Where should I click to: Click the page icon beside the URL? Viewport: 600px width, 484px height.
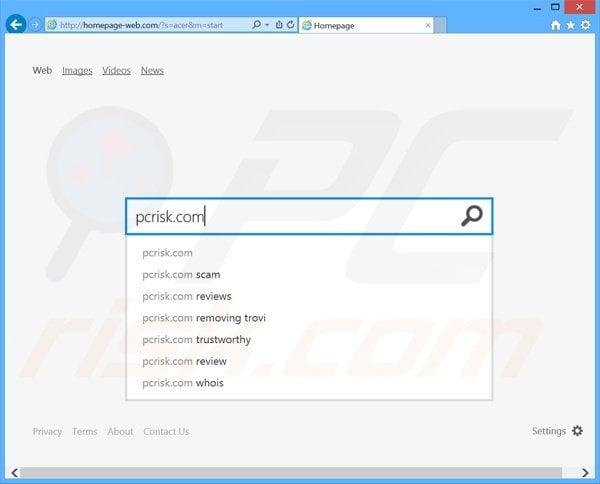point(52,25)
